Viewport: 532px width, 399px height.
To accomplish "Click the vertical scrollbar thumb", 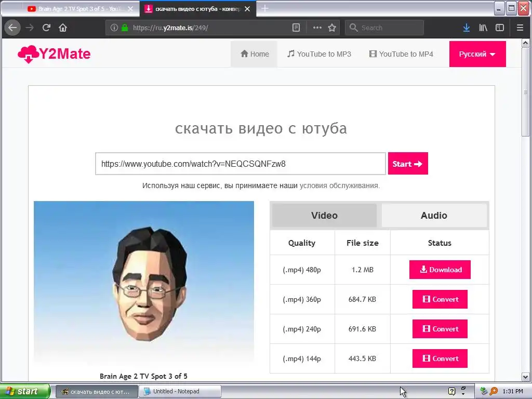I will click(526, 91).
